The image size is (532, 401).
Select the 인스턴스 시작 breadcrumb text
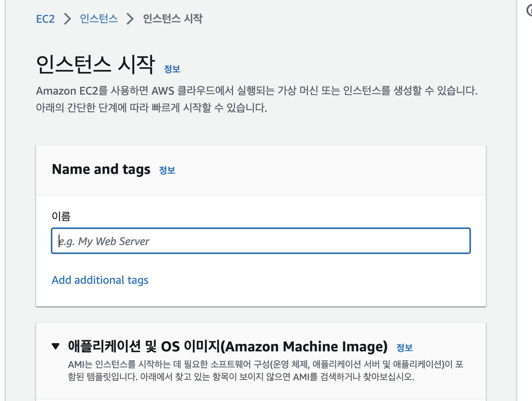click(173, 19)
